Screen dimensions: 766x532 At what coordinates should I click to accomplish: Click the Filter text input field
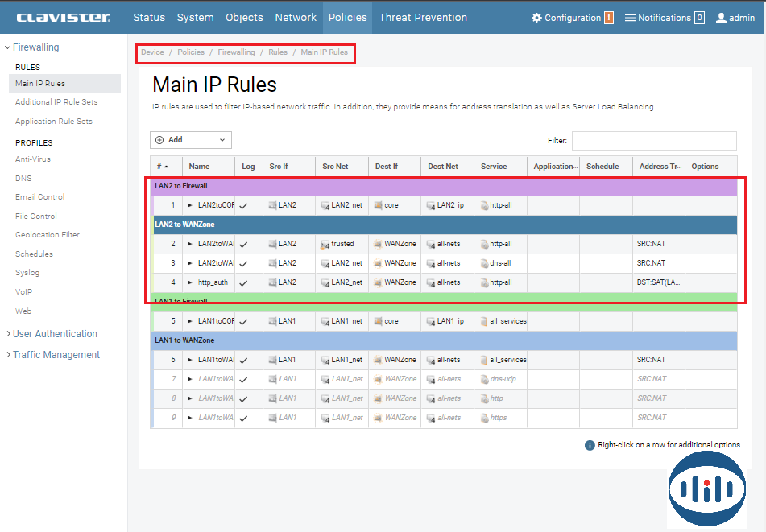pos(653,141)
